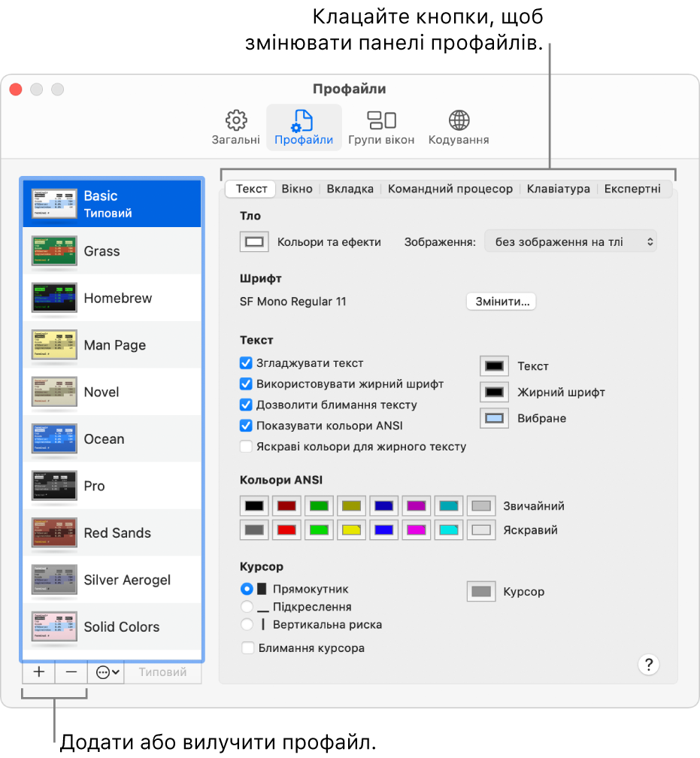Open the Жирний шрифт color well
The height and width of the screenshot is (758, 700).
tap(494, 392)
